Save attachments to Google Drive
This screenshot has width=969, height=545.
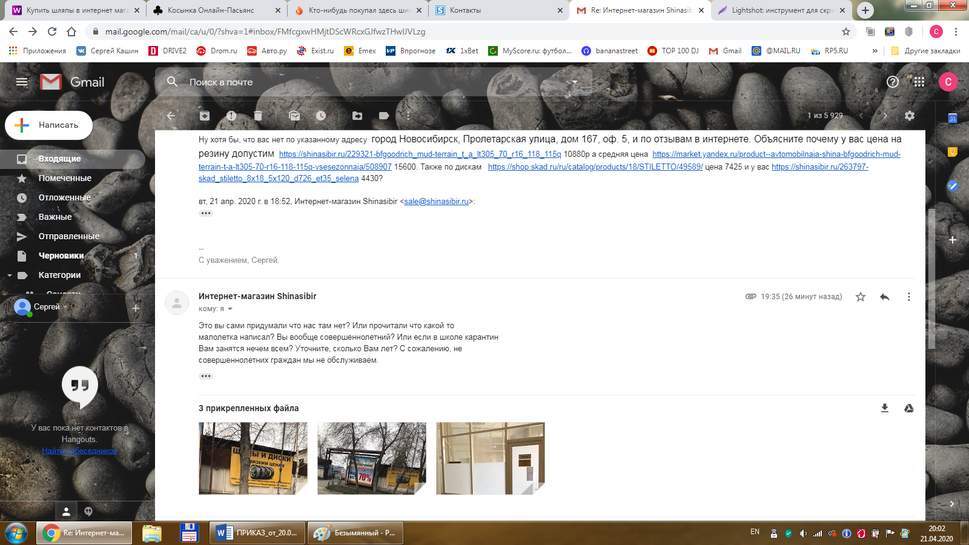point(909,408)
